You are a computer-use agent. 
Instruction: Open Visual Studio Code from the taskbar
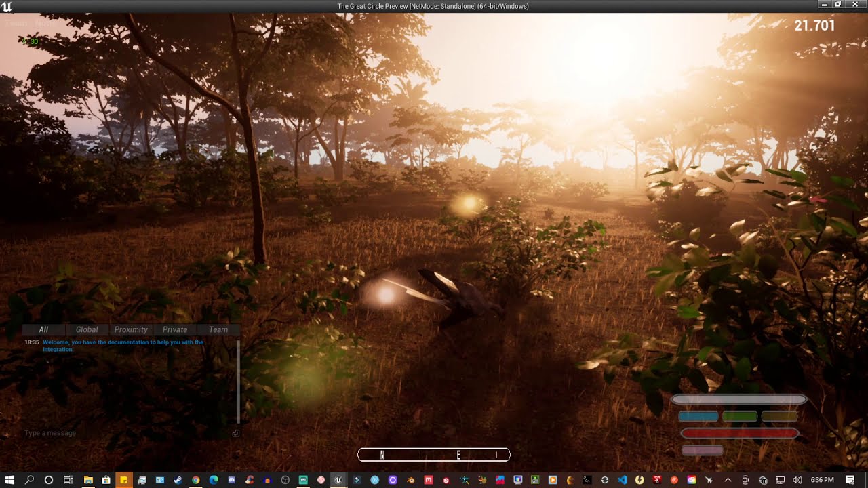[622, 480]
